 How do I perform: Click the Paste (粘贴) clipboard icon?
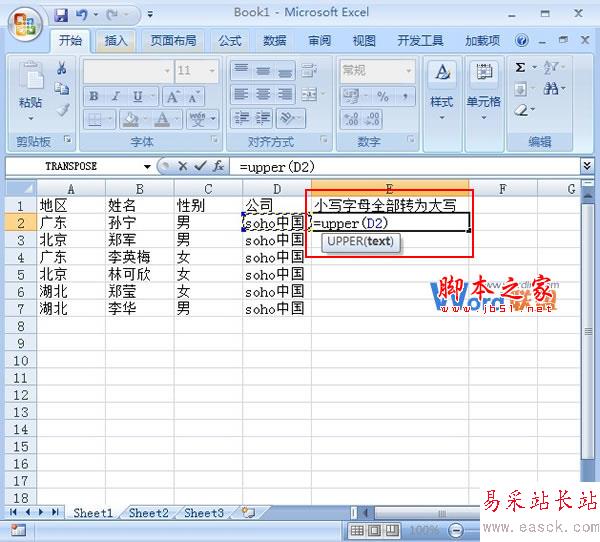point(31,74)
